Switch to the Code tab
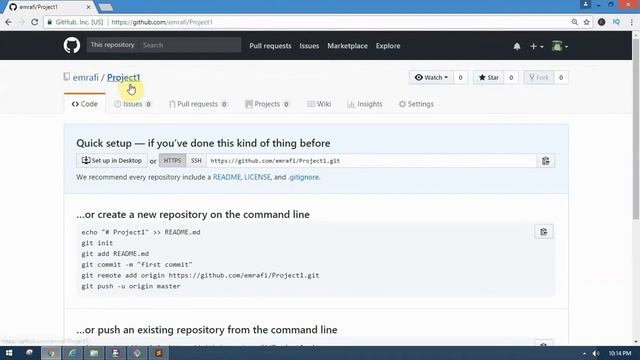Screen dimensions: 640x360 [84, 104]
